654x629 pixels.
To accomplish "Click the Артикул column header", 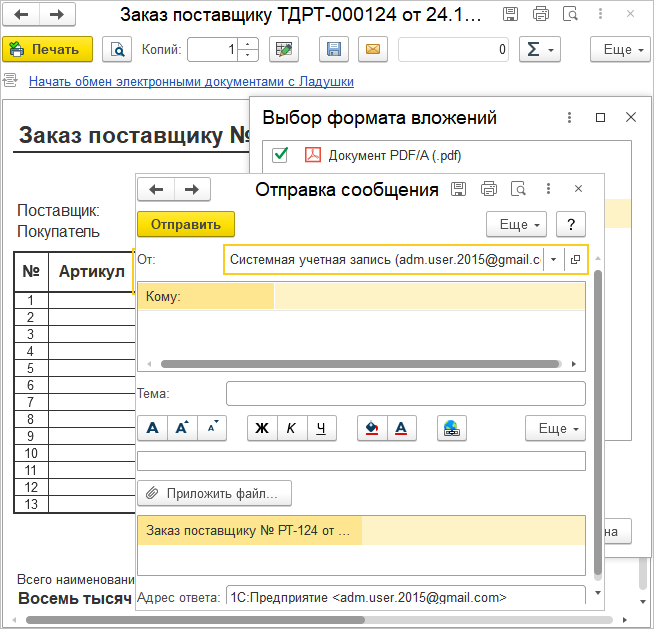I will (x=92, y=271).
